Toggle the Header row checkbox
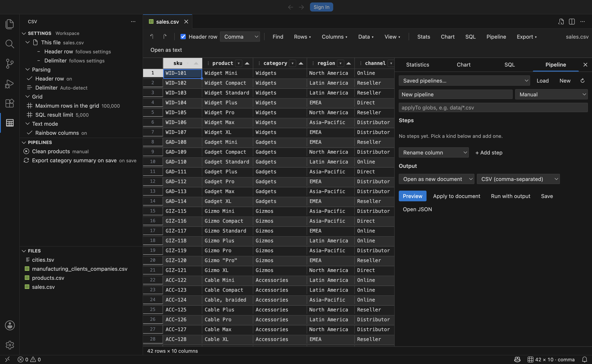The width and height of the screenshot is (592, 364). (x=183, y=37)
